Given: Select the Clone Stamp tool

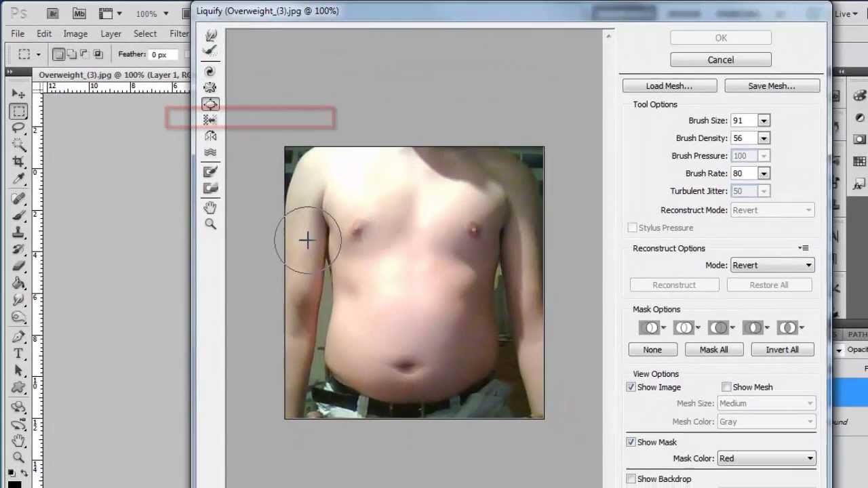Looking at the screenshot, I should pos(18,232).
